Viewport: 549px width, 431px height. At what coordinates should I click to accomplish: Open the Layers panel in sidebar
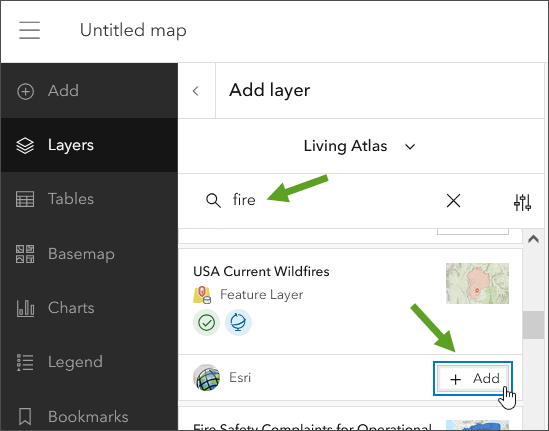pos(89,145)
